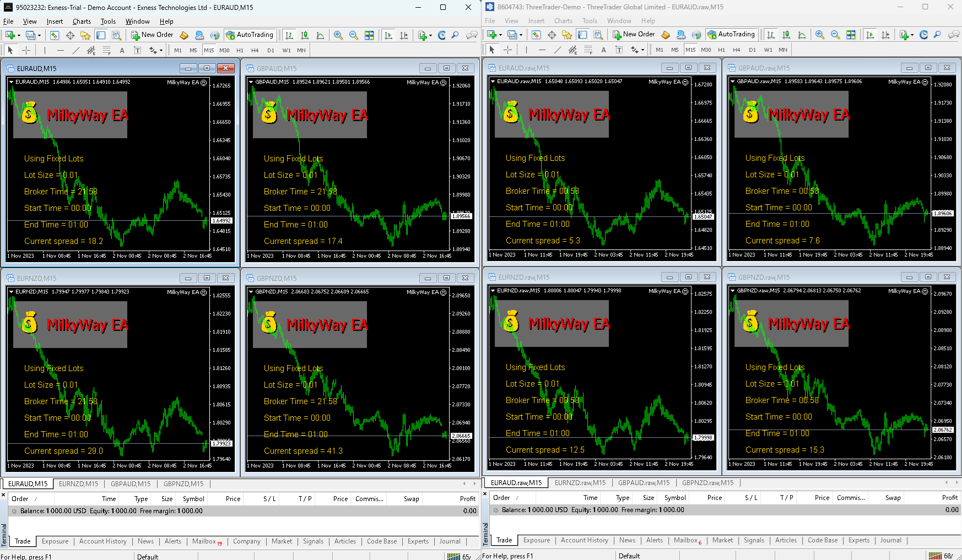The height and width of the screenshot is (560, 962).
Task: Open the Strategy Tester in Exness toolbar
Action: pyautogui.click(x=116, y=35)
